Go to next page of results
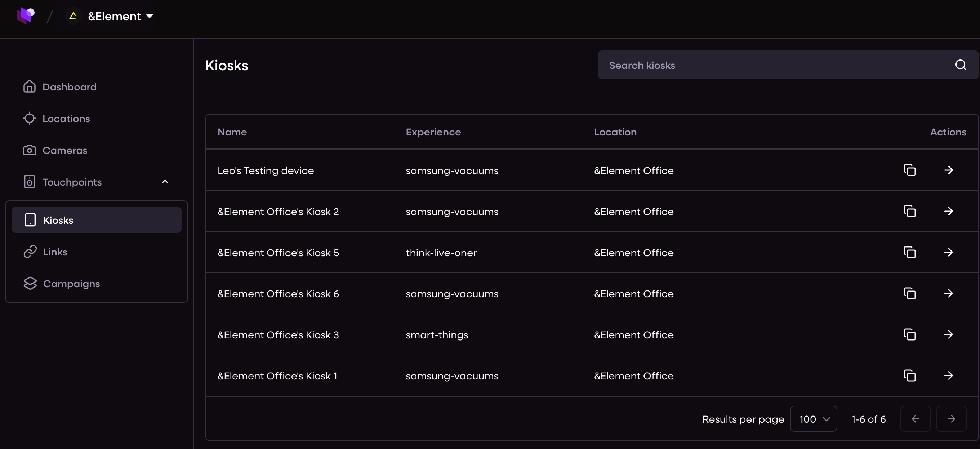The image size is (980, 449). (951, 419)
